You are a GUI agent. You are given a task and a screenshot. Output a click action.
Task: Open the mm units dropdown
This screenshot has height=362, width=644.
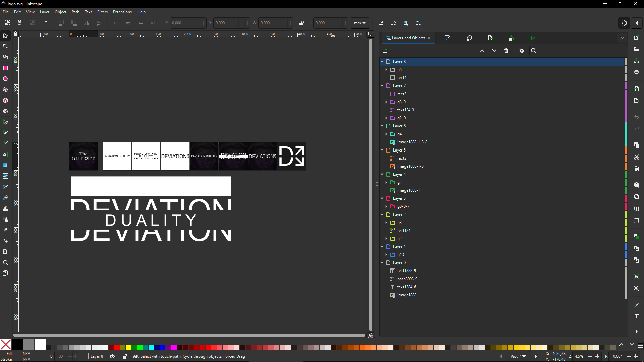click(x=360, y=23)
